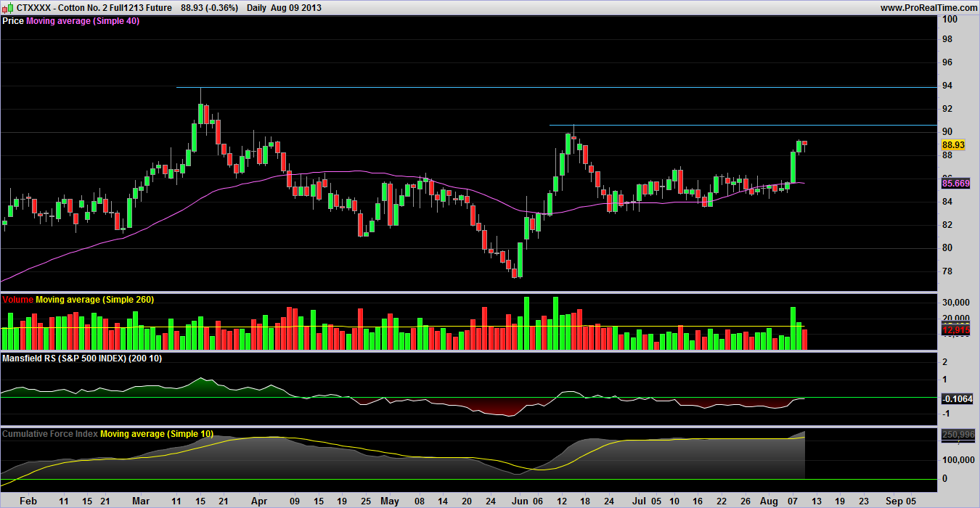Click the Daily timeframe label

pyautogui.click(x=256, y=7)
